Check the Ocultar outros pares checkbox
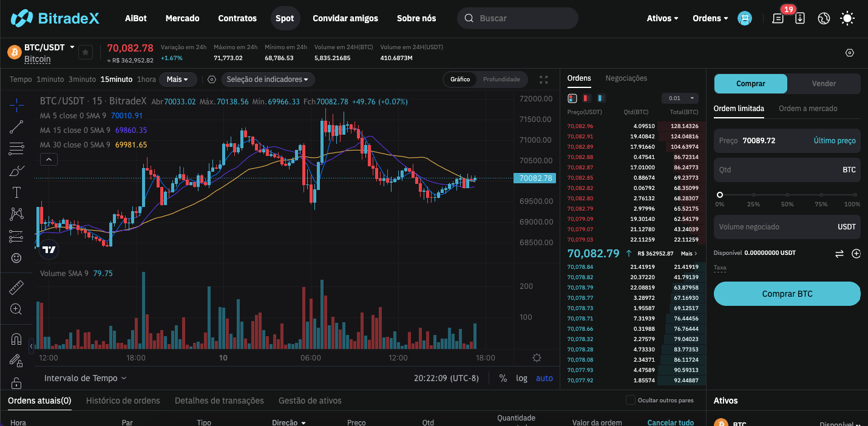 pos(631,400)
